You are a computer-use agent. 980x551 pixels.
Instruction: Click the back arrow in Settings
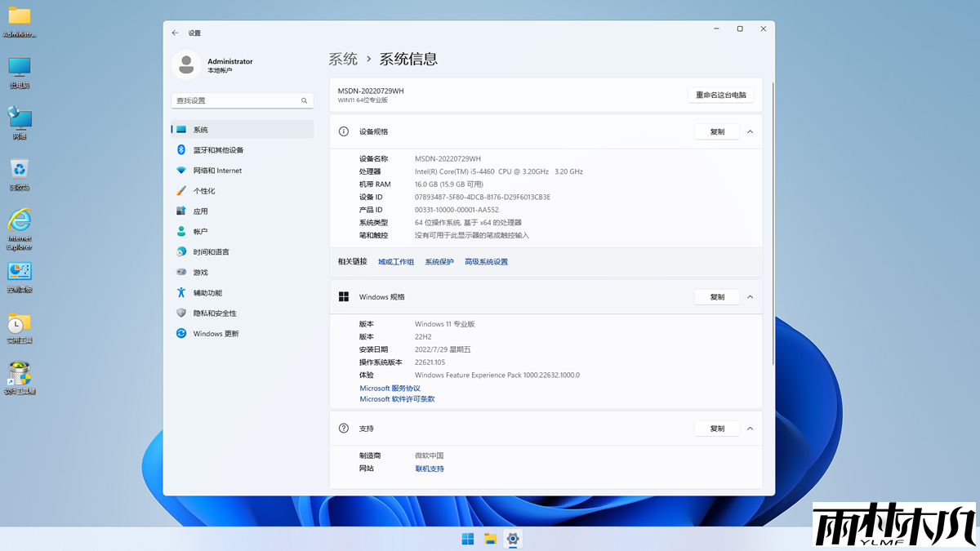(x=175, y=33)
